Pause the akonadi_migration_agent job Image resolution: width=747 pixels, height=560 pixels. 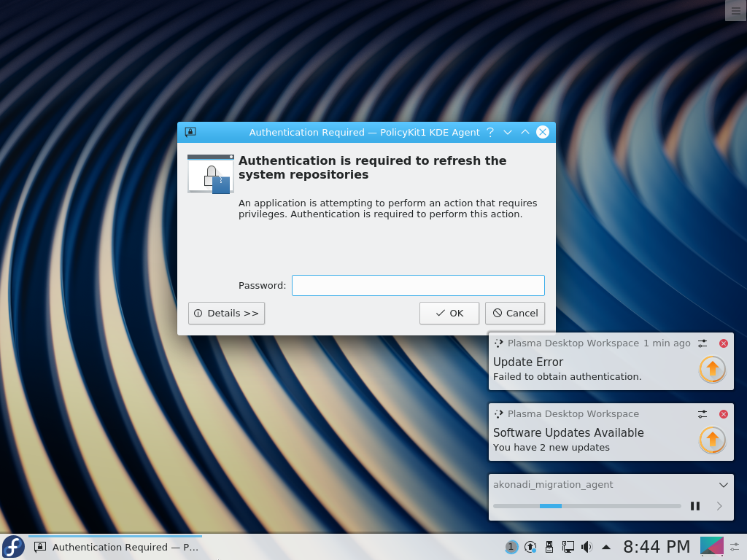point(695,506)
